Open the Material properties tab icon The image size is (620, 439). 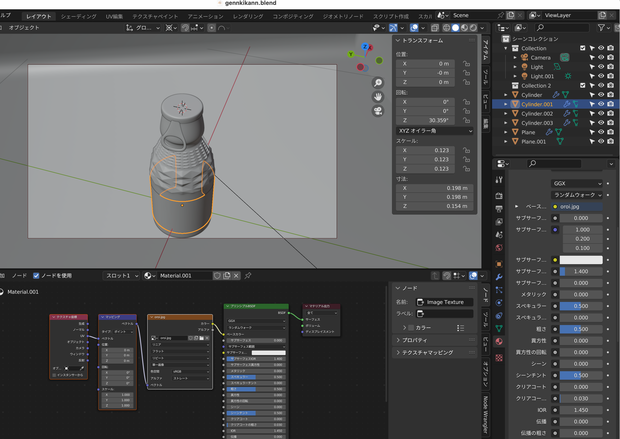tap(499, 341)
